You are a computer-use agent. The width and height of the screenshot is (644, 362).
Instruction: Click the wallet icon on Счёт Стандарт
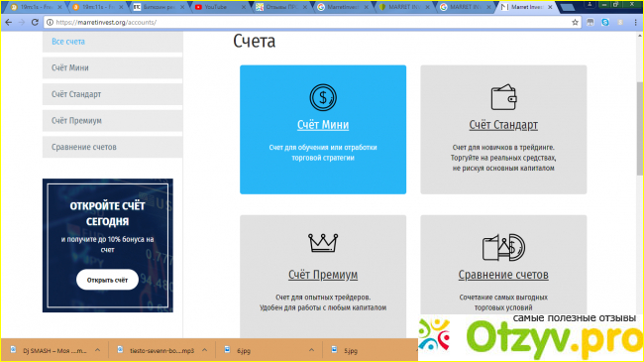(x=503, y=97)
